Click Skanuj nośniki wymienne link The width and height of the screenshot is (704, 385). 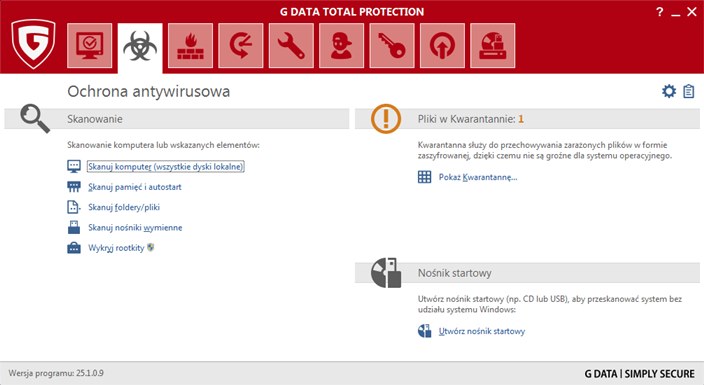pos(135,227)
